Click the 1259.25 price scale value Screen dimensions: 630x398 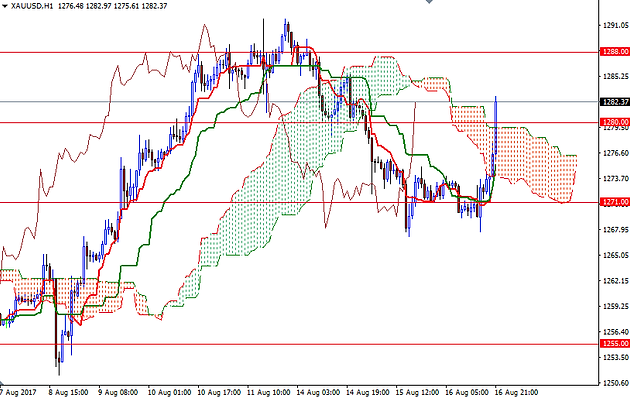click(x=616, y=306)
